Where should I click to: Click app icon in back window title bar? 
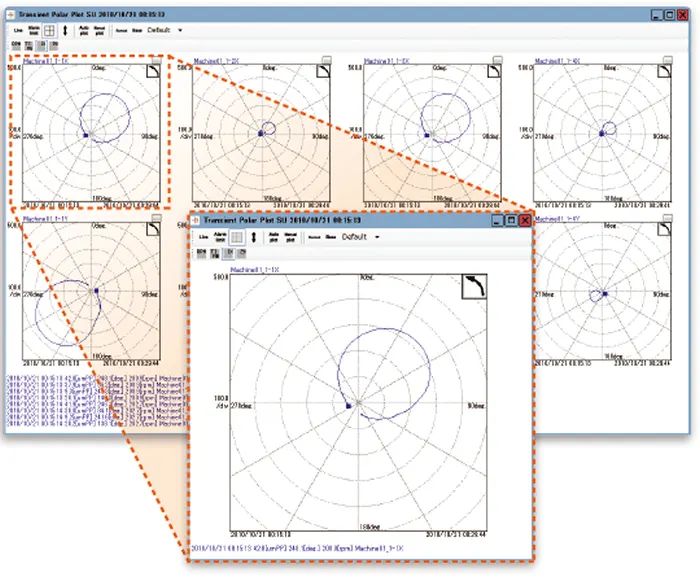click(10, 15)
